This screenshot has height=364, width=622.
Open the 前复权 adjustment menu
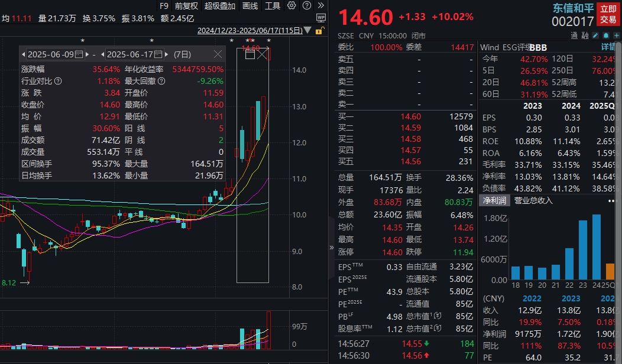(x=186, y=5)
